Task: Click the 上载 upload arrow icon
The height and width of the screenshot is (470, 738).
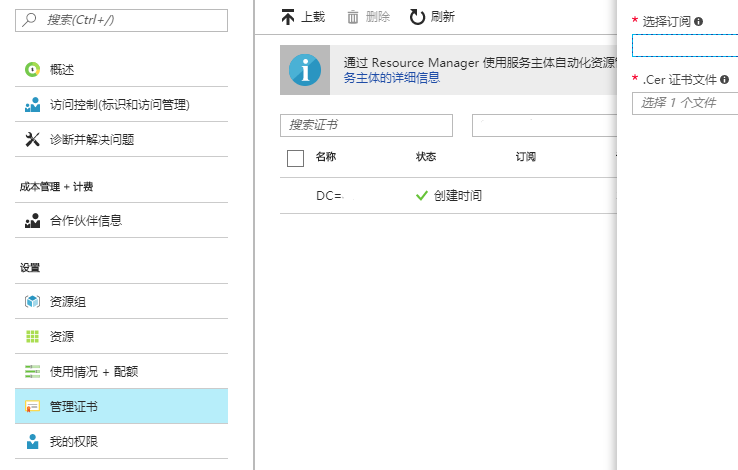Action: [x=288, y=17]
